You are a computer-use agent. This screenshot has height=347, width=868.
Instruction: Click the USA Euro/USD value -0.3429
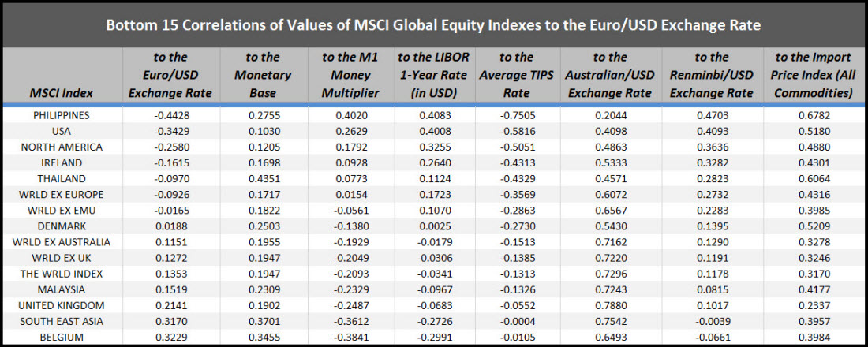[170, 131]
